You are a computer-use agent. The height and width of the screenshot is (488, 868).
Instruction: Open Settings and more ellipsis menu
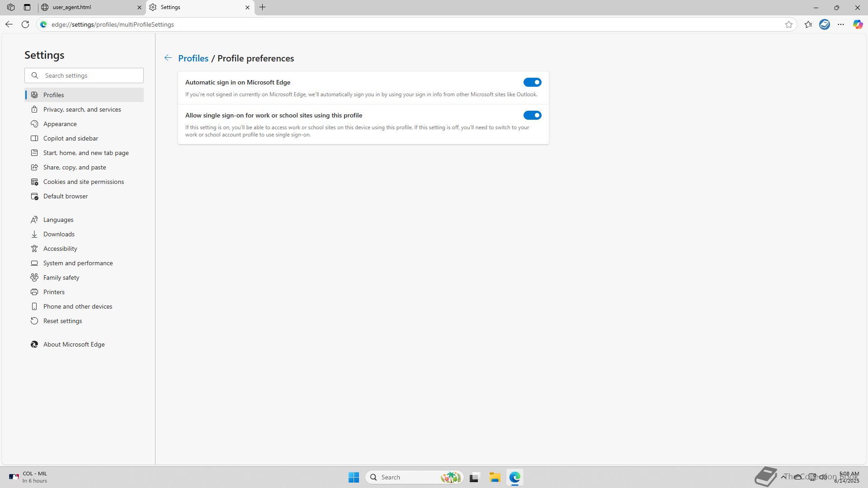pyautogui.click(x=841, y=24)
